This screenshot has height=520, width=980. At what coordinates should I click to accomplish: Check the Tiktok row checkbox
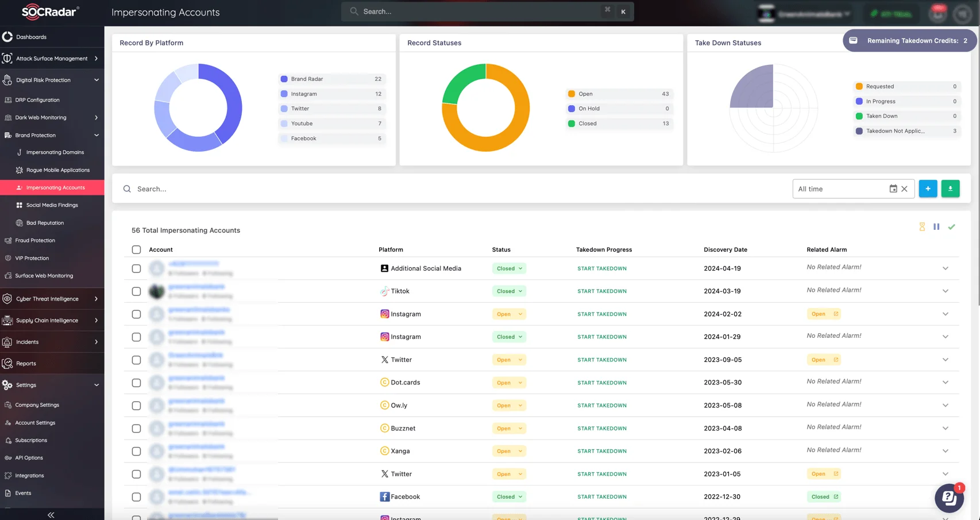coord(136,291)
